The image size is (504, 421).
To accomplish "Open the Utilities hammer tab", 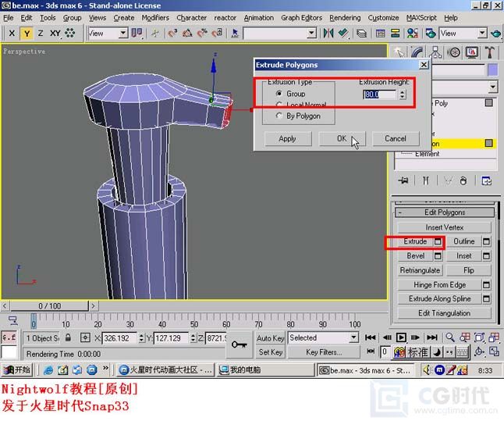I will pyautogui.click(x=490, y=52).
